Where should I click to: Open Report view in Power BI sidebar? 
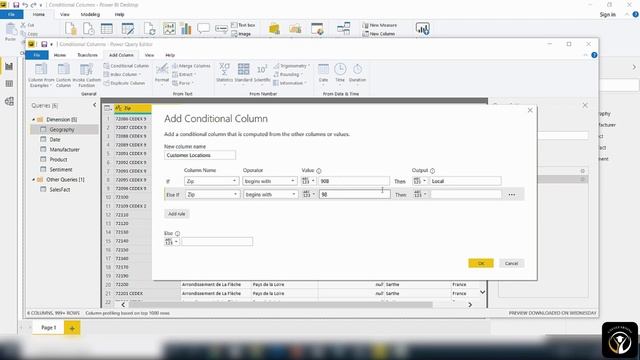[x=9, y=66]
